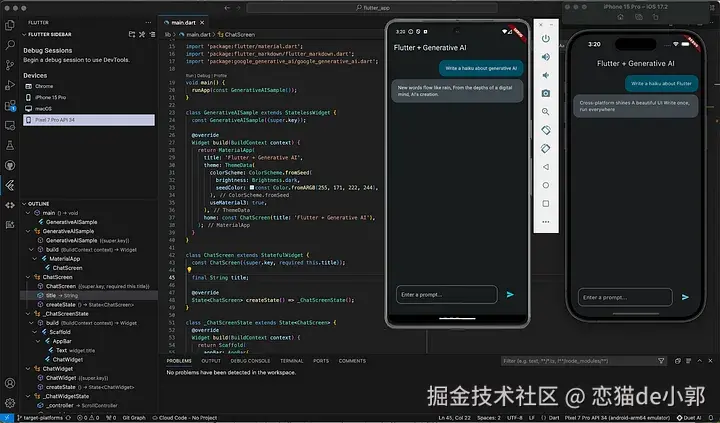
Task: Collapse the _ChatScreenState class in Outline
Action: point(28,314)
